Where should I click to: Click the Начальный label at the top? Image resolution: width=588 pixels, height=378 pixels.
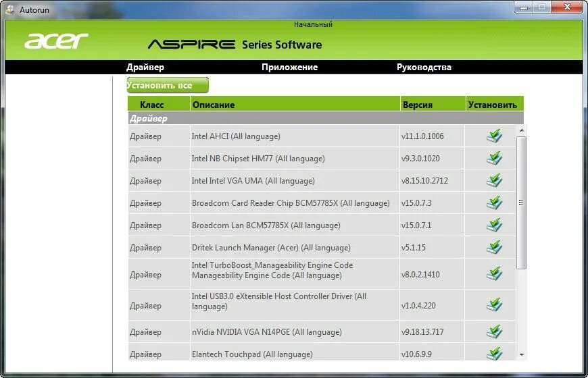click(313, 24)
